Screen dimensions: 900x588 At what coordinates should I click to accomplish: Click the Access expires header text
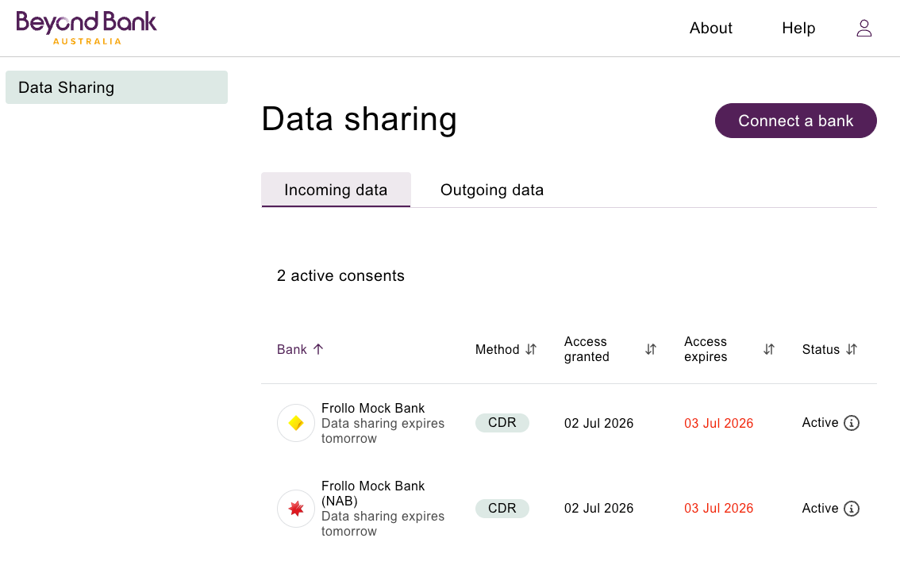(x=706, y=349)
